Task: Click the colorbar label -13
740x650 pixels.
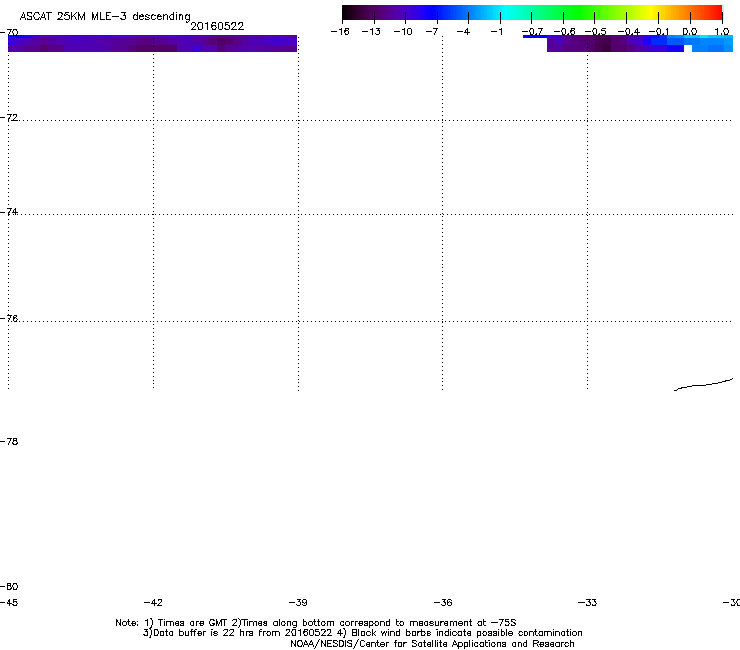Action: pos(371,32)
